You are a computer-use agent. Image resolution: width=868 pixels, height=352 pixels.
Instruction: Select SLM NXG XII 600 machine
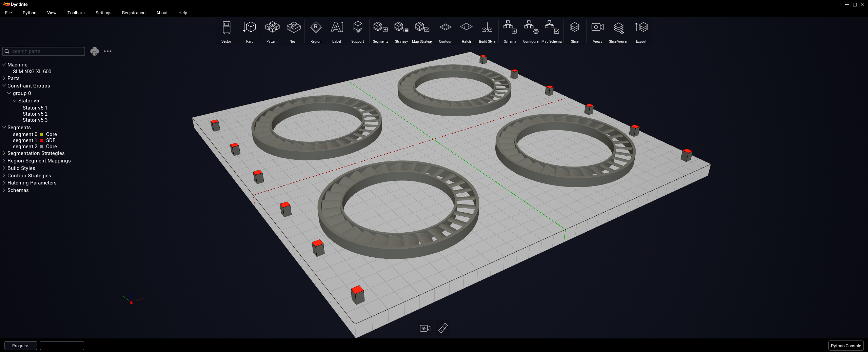32,72
